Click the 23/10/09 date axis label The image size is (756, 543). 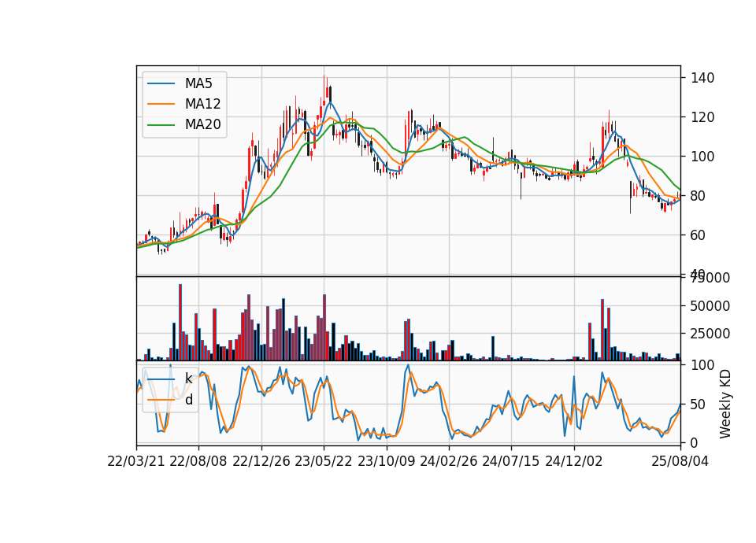click(x=386, y=461)
